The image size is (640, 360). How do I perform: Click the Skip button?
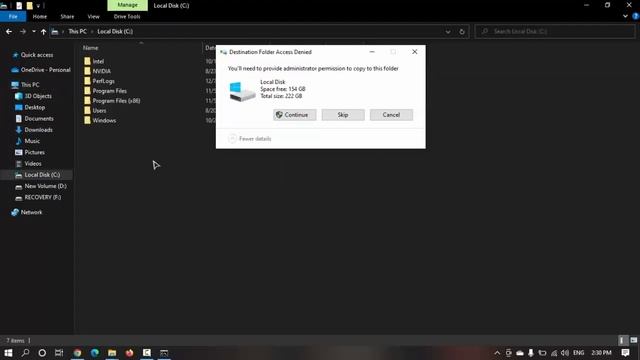343,115
